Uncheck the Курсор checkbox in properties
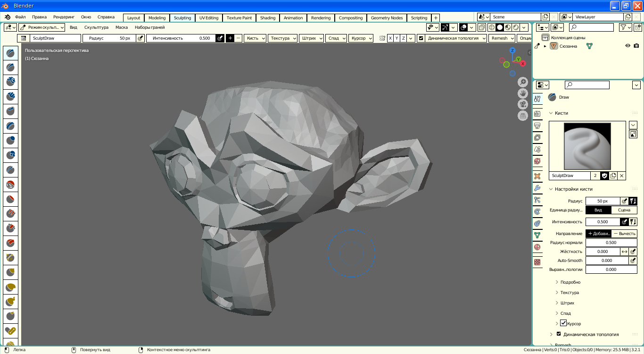The height and width of the screenshot is (354, 644). (563, 323)
